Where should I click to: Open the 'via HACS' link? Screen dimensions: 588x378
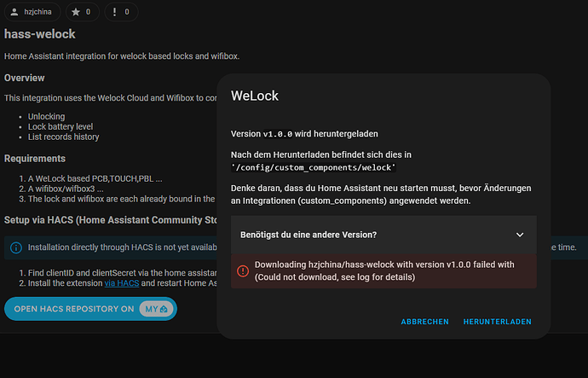coord(122,283)
